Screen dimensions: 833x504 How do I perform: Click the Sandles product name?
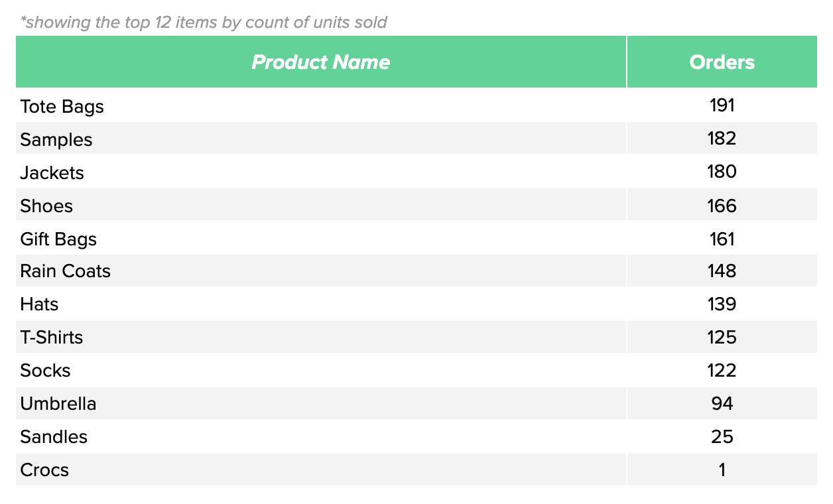click(54, 436)
